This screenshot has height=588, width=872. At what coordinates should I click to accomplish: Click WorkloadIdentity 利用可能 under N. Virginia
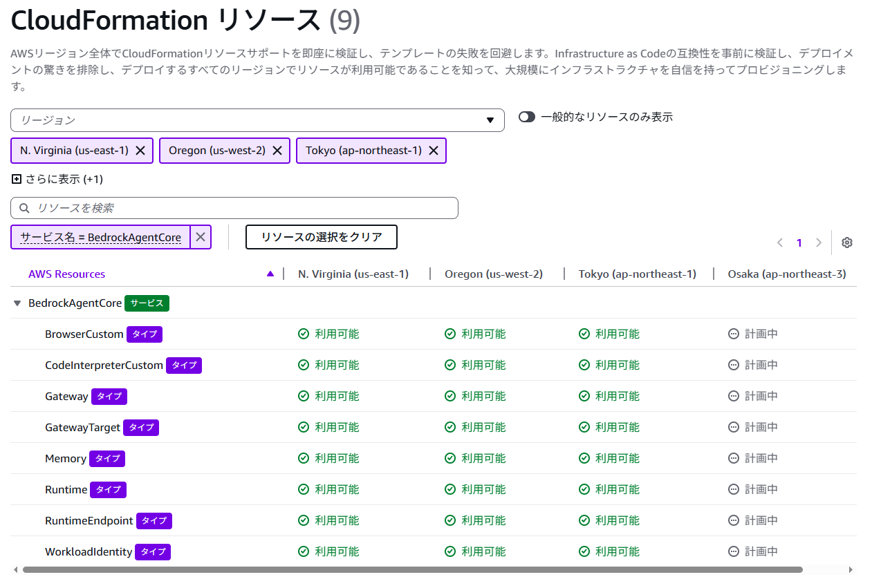pyautogui.click(x=328, y=551)
